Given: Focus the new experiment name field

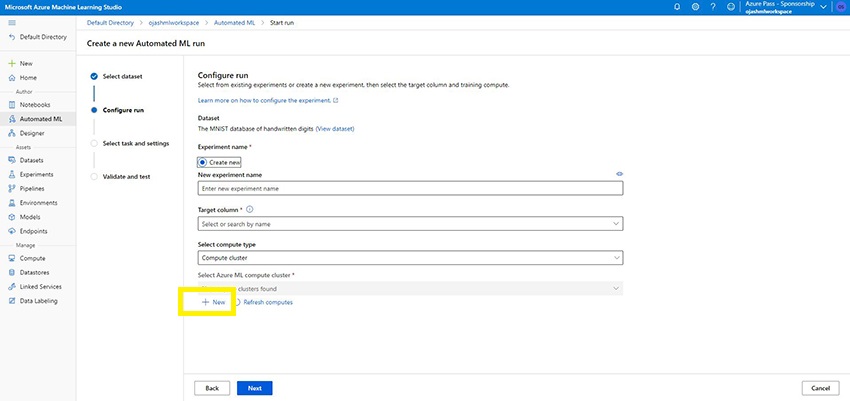Looking at the screenshot, I should [x=410, y=188].
